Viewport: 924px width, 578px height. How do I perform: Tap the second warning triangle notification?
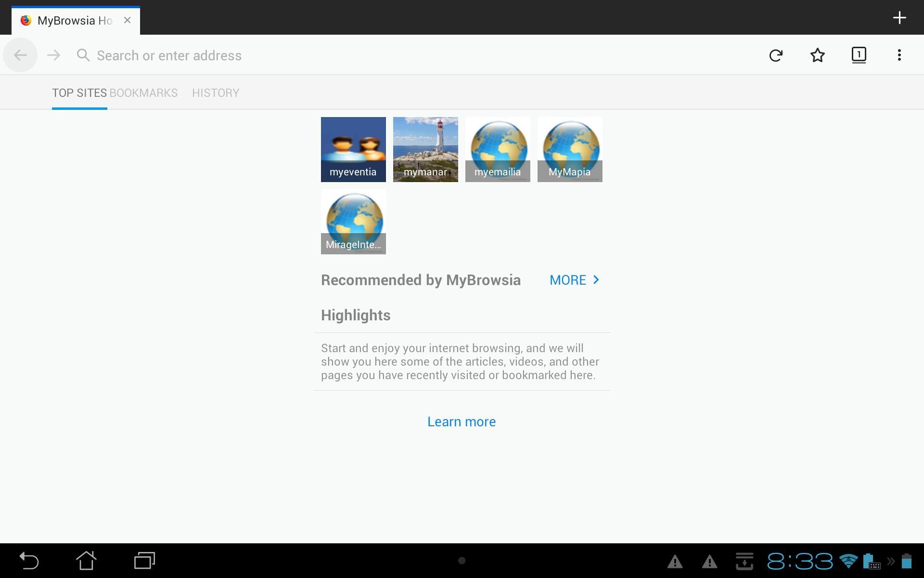(709, 561)
